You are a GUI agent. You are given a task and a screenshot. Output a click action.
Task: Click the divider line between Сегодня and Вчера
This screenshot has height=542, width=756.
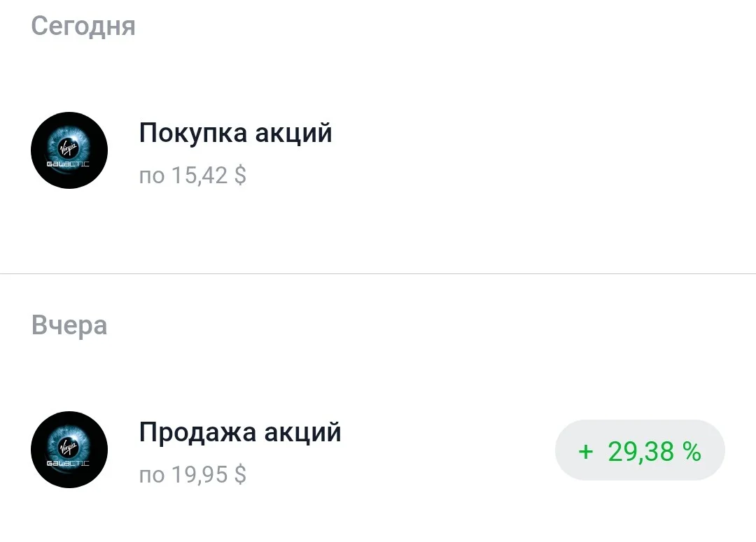tap(378, 273)
